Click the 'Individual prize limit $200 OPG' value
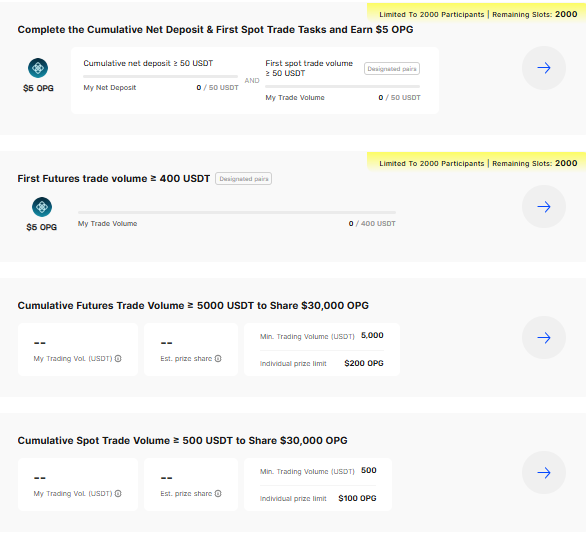The image size is (586, 538). point(364,363)
